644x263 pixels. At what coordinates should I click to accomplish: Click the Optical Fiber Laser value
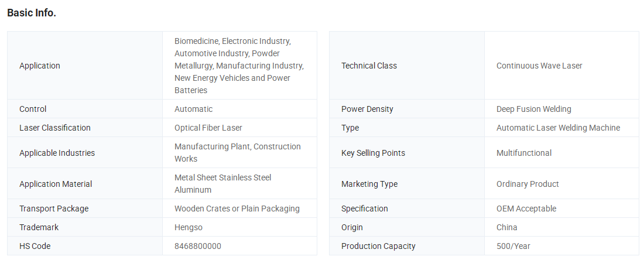[x=208, y=128]
